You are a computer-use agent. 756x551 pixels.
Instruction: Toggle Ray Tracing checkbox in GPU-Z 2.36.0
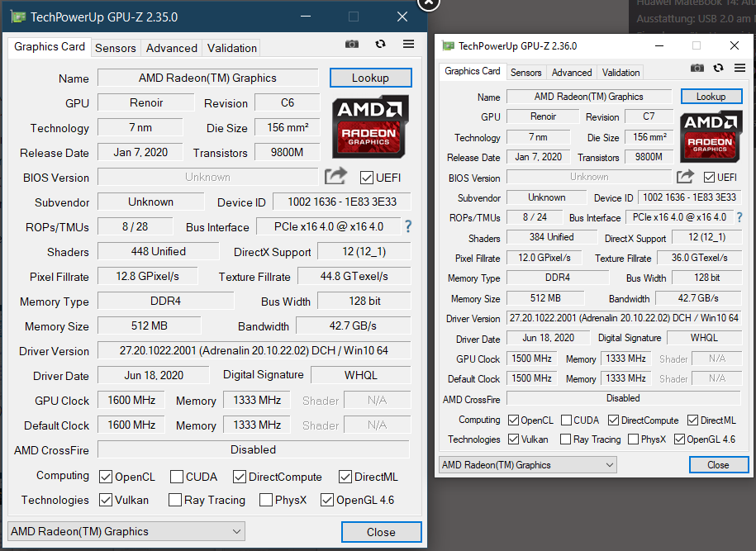(565, 439)
